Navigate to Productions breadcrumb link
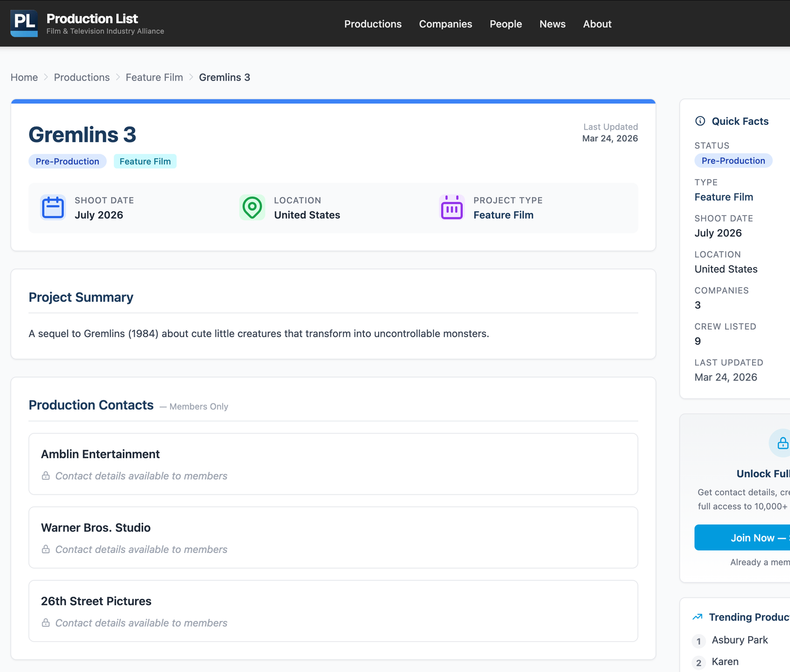Screen dimensions: 790x672 coord(82,77)
